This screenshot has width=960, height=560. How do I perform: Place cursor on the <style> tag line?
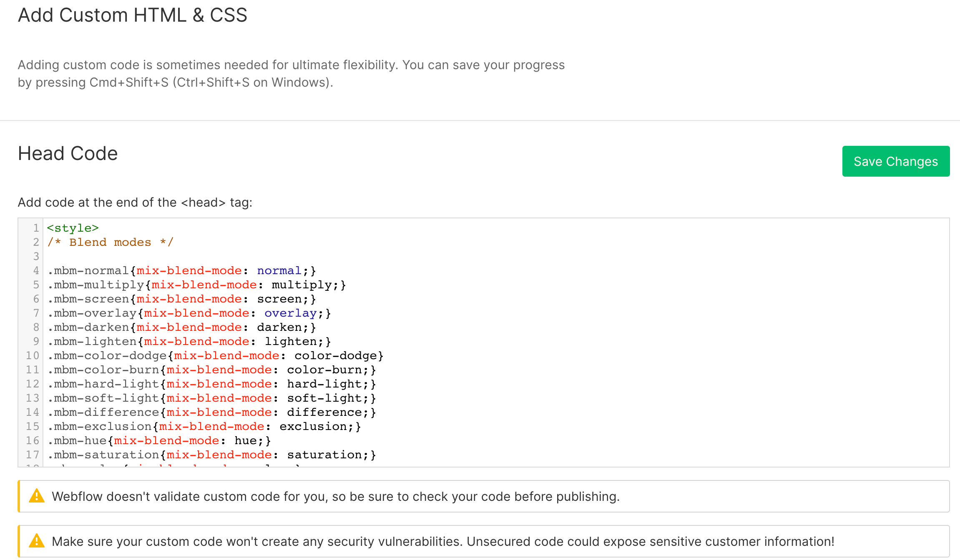click(72, 228)
